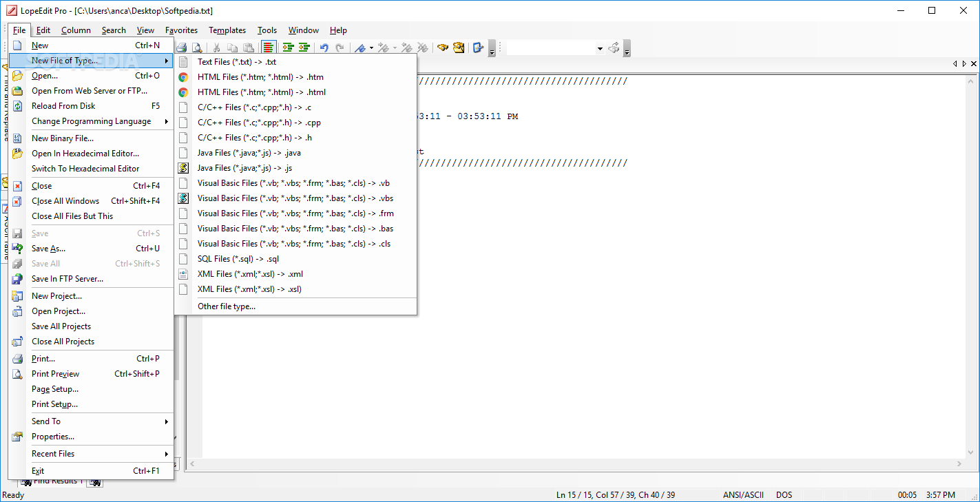The image size is (980, 502).
Task: Select C/C++ Files -> .cpp type
Action: tap(296, 123)
